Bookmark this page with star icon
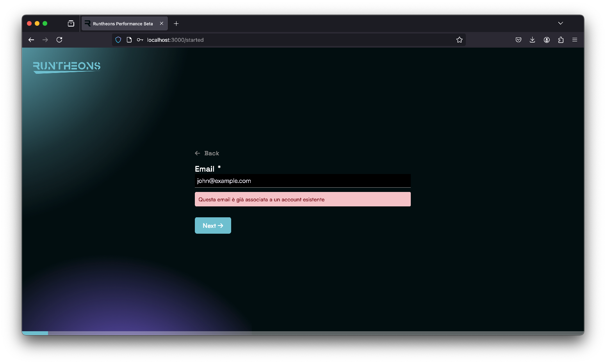The height and width of the screenshot is (364, 606). pyautogui.click(x=459, y=40)
